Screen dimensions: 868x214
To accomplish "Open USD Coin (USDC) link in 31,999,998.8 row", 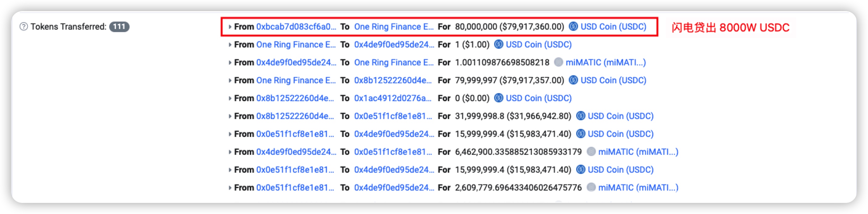I will pos(621,116).
